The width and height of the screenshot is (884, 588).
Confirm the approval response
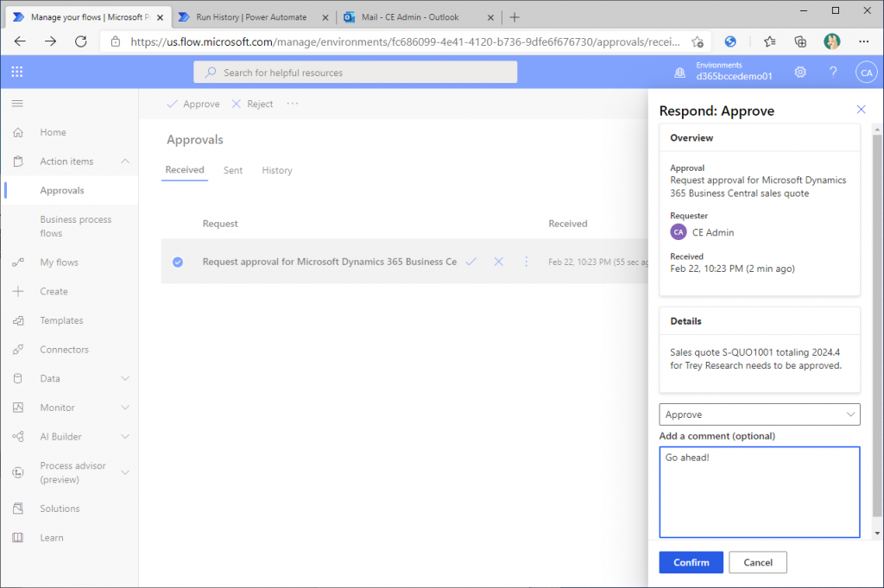(x=691, y=562)
